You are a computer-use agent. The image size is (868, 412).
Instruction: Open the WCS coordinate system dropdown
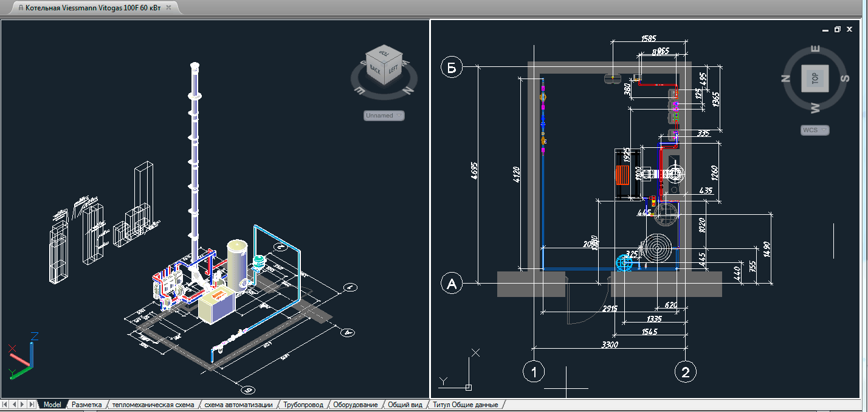coord(815,130)
